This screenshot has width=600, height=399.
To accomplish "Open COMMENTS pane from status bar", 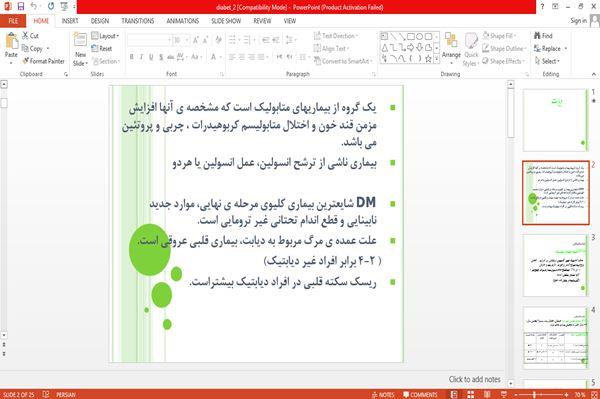I will point(420,394).
